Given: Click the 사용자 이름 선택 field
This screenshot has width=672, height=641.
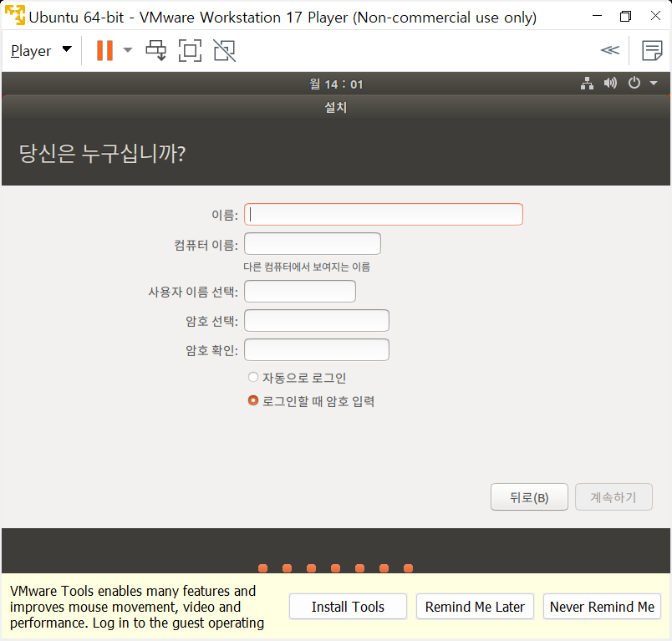Looking at the screenshot, I should click(300, 292).
